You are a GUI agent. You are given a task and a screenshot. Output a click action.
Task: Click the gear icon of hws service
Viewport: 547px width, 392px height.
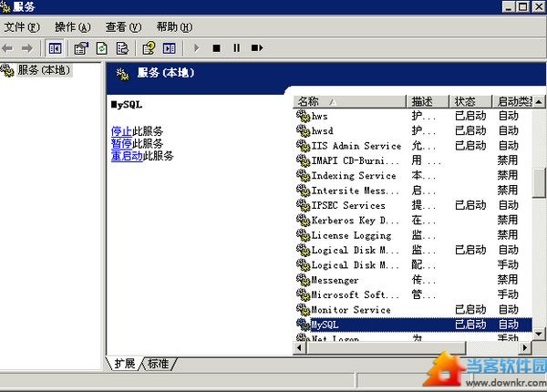[303, 116]
